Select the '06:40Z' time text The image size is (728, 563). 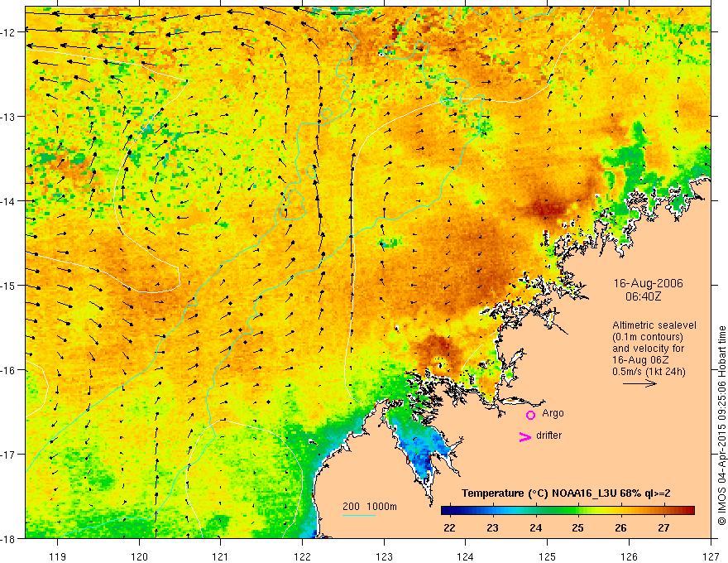pyautogui.click(x=643, y=296)
